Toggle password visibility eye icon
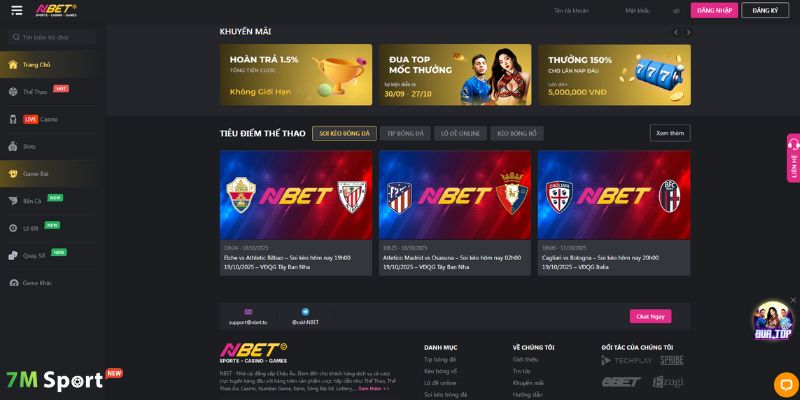The image size is (800, 400). pyautogui.click(x=677, y=11)
